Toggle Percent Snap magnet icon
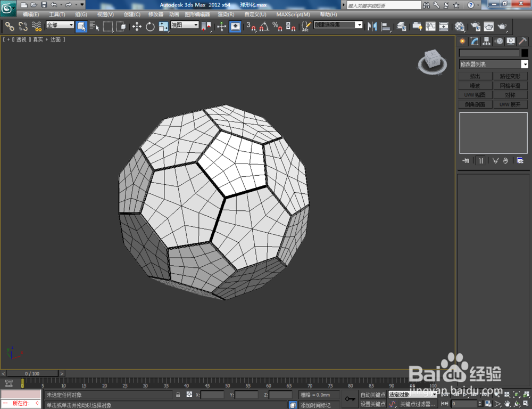This screenshot has width=532, height=409. coord(278,26)
